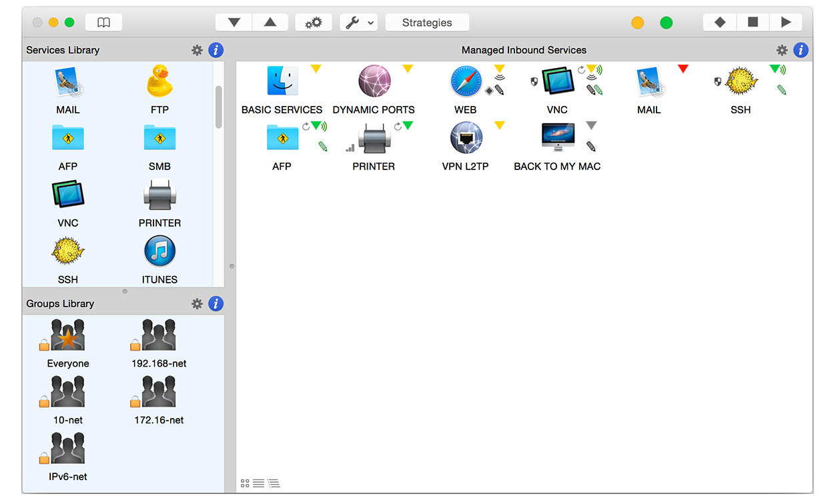Click the down triangle toolbar button

coord(234,23)
